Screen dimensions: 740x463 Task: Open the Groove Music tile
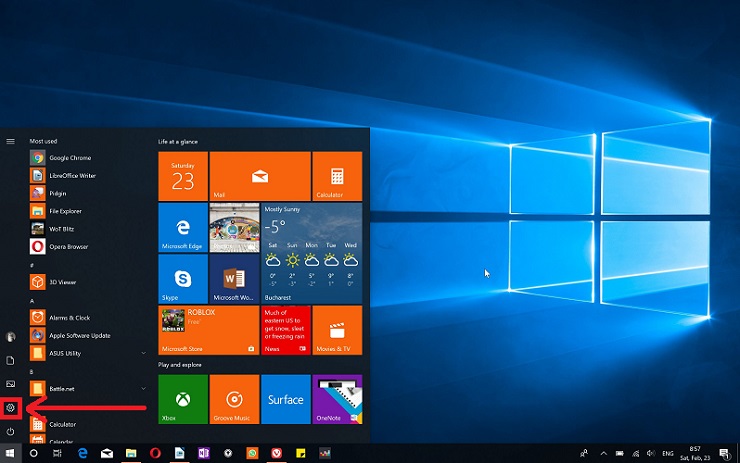tap(235, 399)
